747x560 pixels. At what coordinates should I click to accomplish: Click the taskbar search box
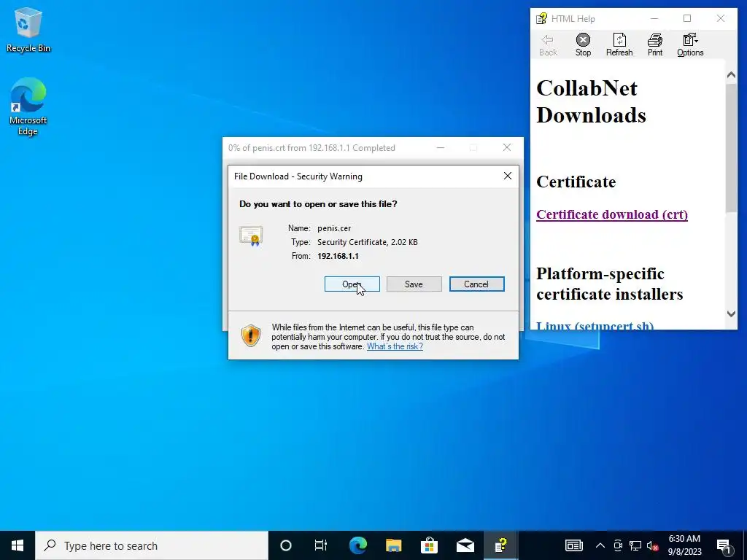152,545
